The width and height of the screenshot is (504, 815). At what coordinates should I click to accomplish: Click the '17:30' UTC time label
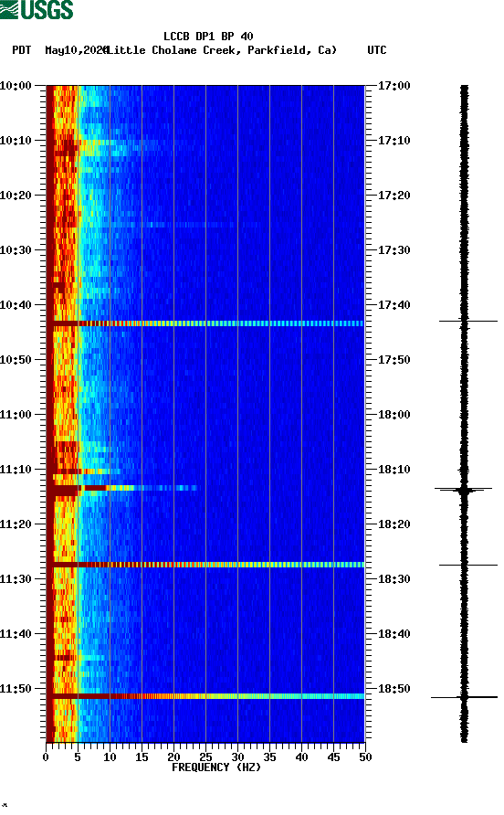point(394,250)
